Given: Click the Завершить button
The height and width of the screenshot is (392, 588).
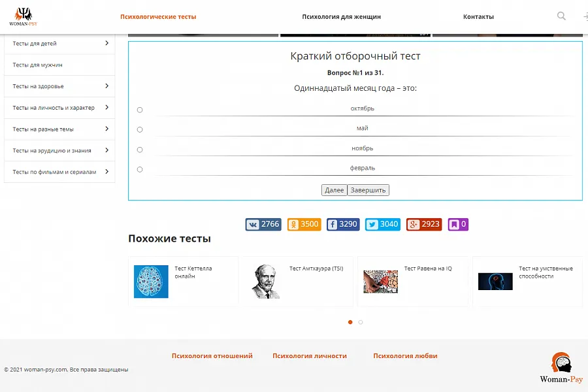Looking at the screenshot, I should click(368, 190).
